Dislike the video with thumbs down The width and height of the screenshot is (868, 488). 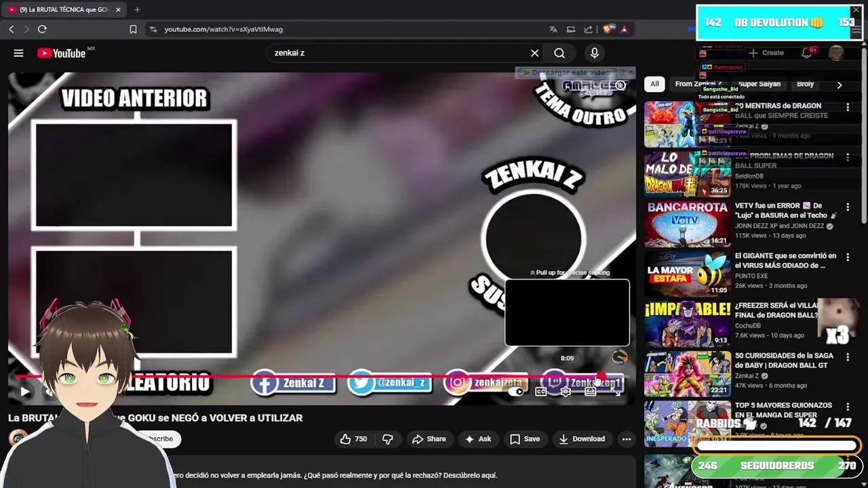coord(387,439)
